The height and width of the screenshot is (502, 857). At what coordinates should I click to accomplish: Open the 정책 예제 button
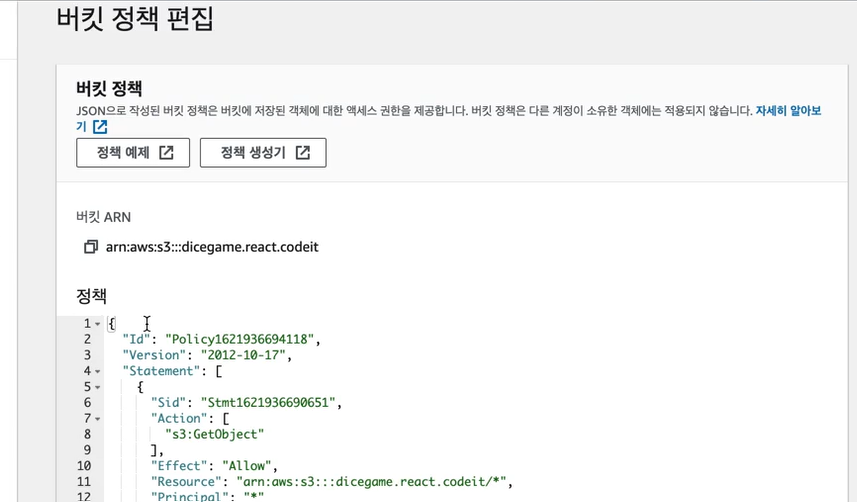point(133,153)
